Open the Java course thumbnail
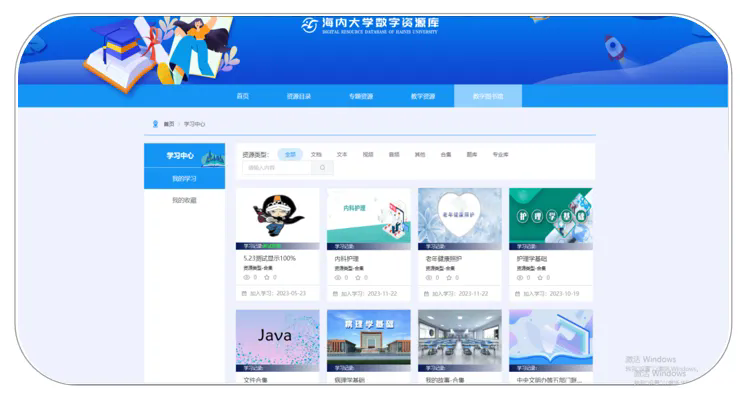Viewport: 752px width, 397px height. (x=277, y=340)
